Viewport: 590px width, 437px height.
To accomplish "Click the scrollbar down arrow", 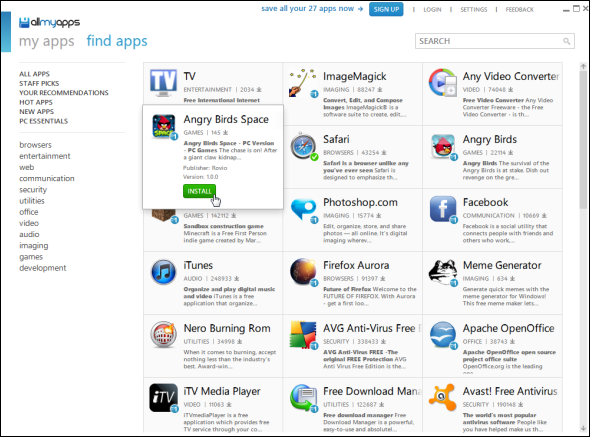I will [x=583, y=428].
